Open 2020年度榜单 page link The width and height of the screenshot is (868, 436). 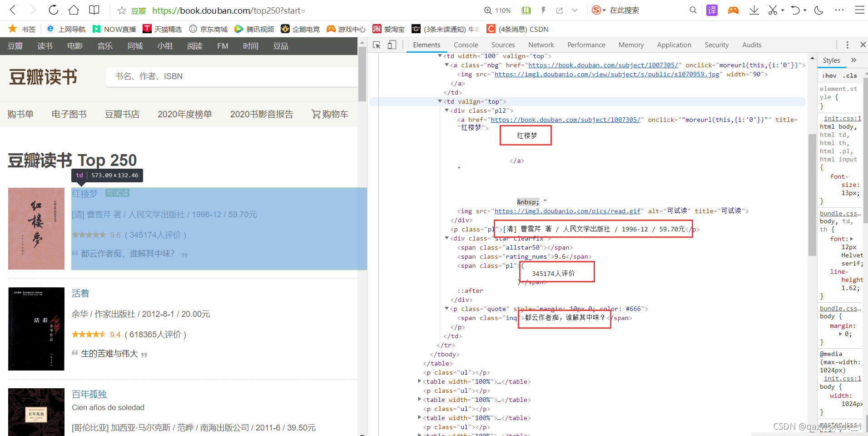coord(185,114)
